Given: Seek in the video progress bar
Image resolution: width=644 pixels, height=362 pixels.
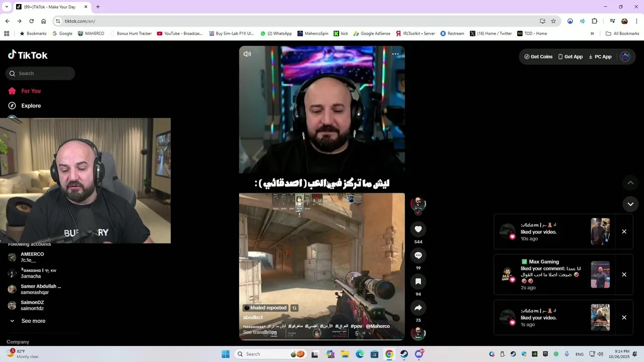Looking at the screenshot, I should [x=322, y=339].
